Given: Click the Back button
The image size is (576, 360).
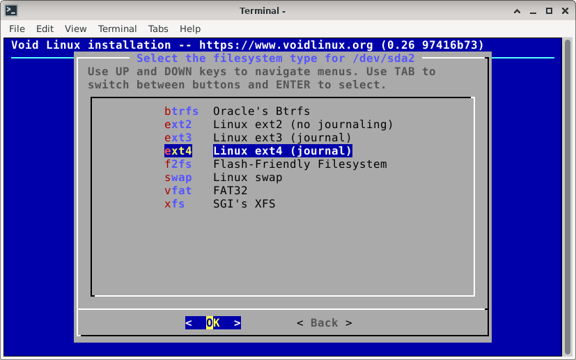Looking at the screenshot, I should coord(324,323).
